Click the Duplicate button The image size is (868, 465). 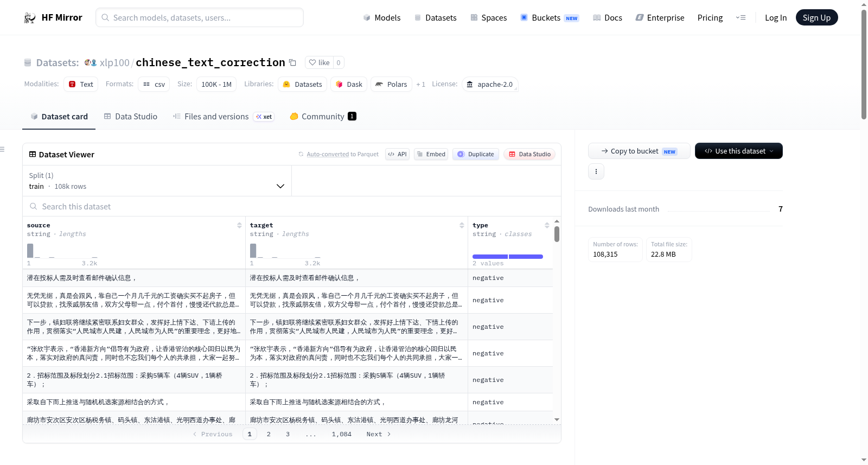[x=476, y=154]
